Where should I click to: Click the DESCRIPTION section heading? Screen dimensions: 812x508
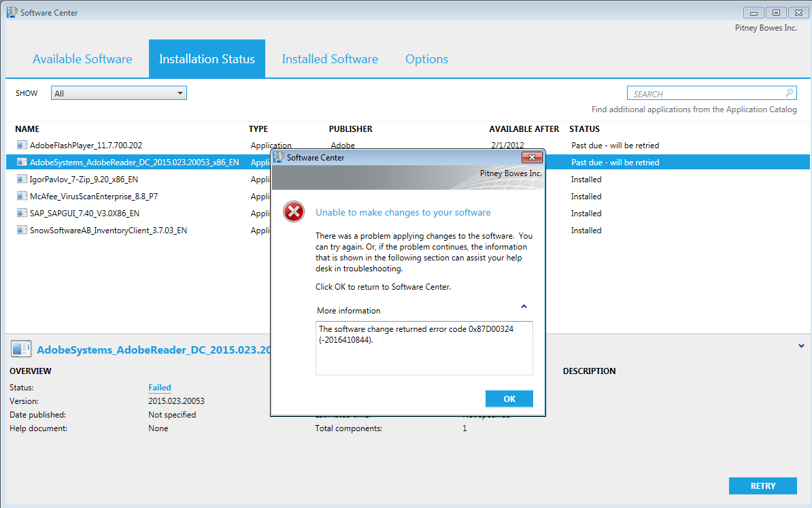click(590, 371)
